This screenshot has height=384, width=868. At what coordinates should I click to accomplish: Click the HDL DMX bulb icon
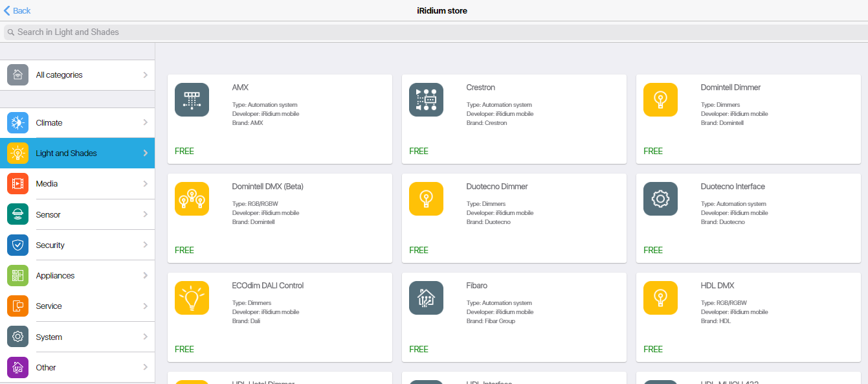pos(660,298)
